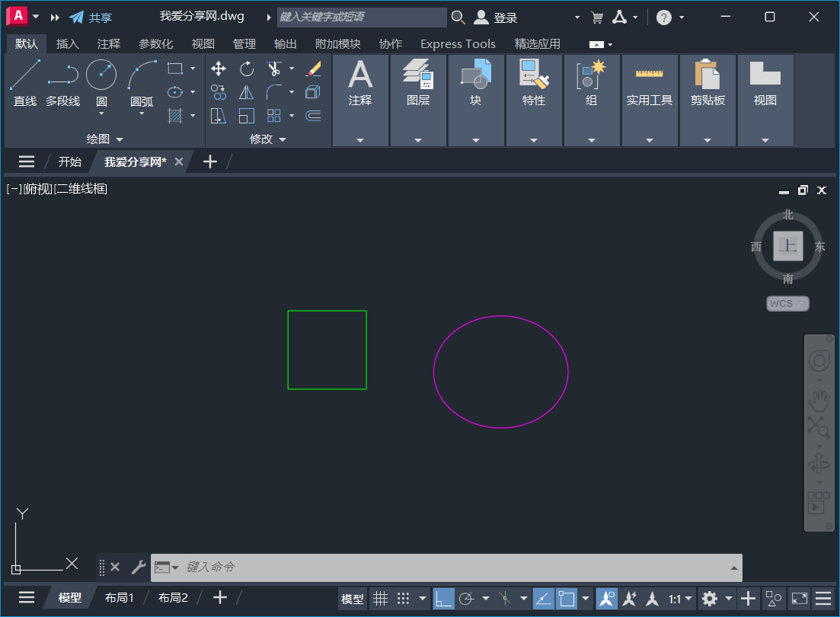Click the Sign in (登录) button
This screenshot has width=840, height=617.
tap(496, 18)
